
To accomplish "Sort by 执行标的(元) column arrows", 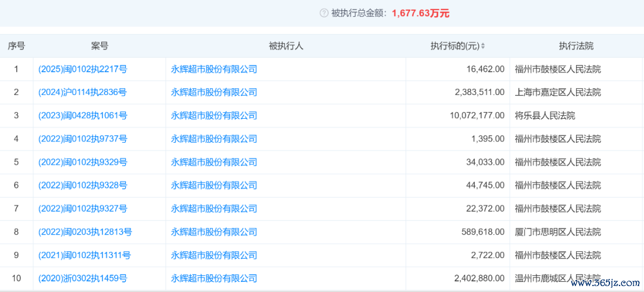I will coord(483,46).
